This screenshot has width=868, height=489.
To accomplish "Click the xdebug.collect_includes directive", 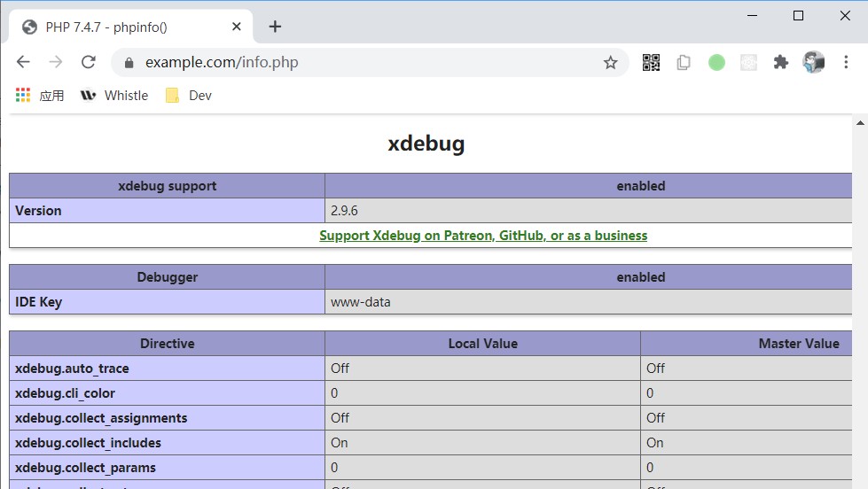I will tap(88, 443).
